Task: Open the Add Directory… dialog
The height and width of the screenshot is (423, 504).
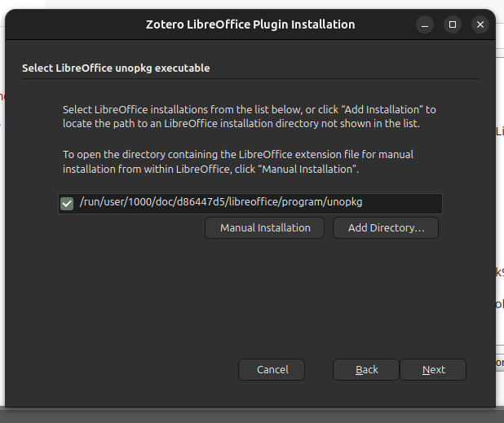Action: pos(386,227)
